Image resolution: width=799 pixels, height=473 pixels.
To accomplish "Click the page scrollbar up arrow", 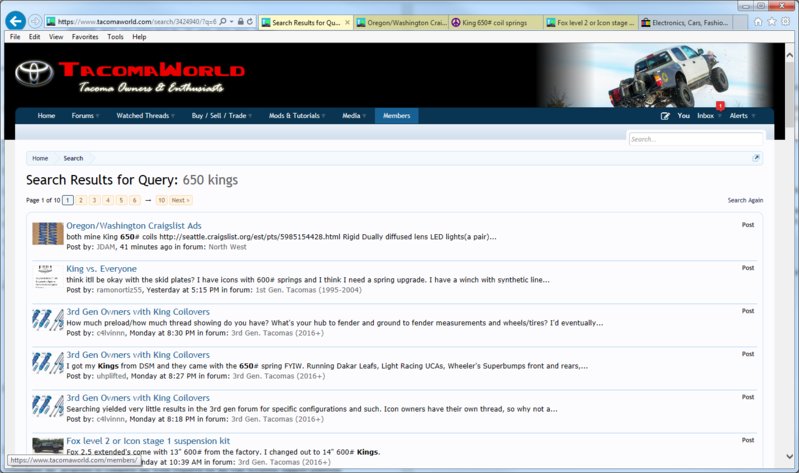I will click(x=790, y=55).
